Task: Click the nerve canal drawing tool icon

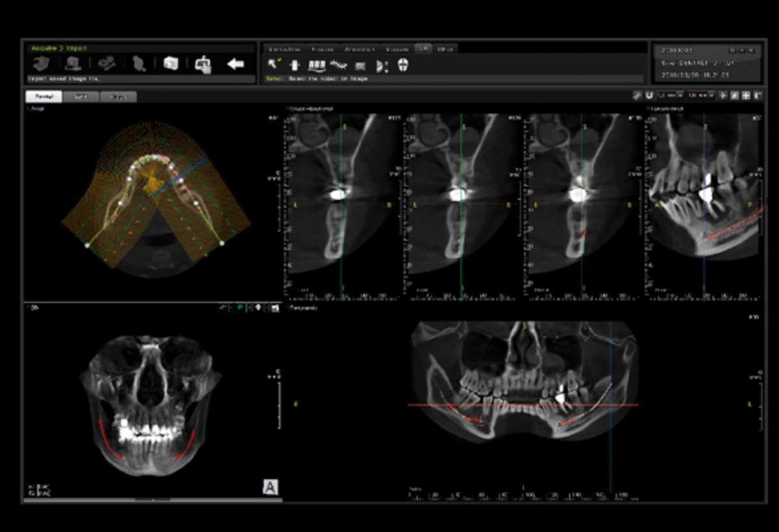Action: coord(338,65)
